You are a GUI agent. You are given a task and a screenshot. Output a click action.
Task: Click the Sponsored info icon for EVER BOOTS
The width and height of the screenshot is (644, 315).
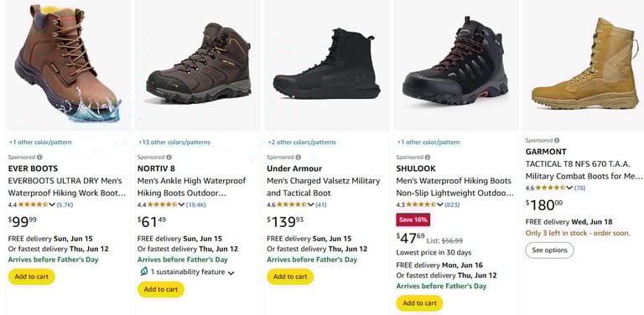pos(40,157)
